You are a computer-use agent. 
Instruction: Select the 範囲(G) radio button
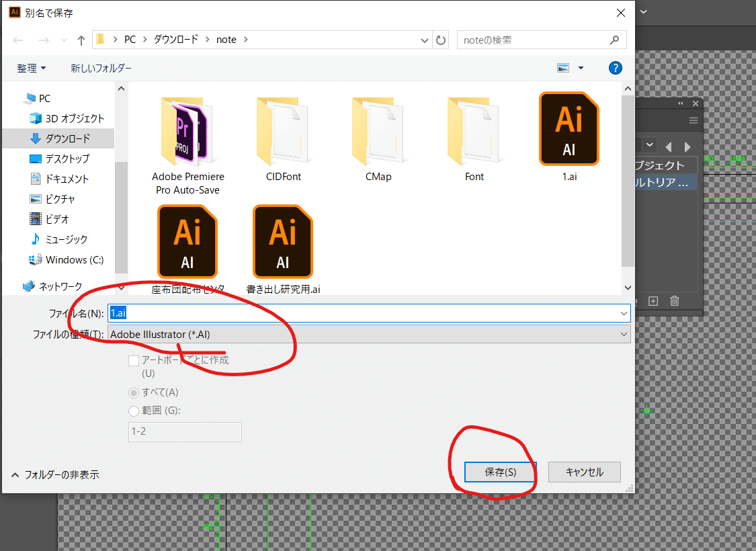click(x=134, y=411)
